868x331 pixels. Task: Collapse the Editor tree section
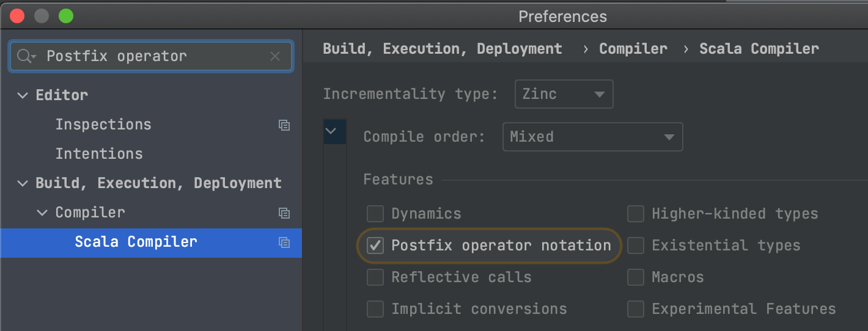pyautogui.click(x=23, y=95)
